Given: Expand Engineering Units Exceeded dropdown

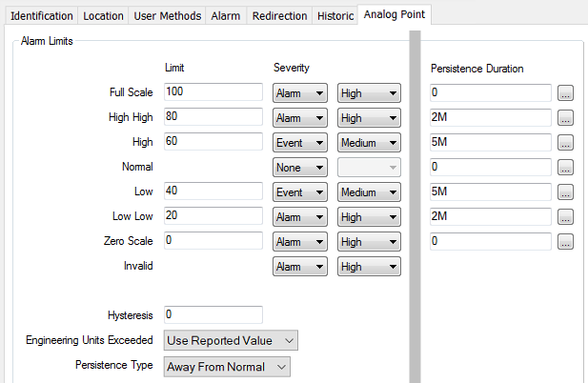Looking at the screenshot, I should pyautogui.click(x=232, y=340).
